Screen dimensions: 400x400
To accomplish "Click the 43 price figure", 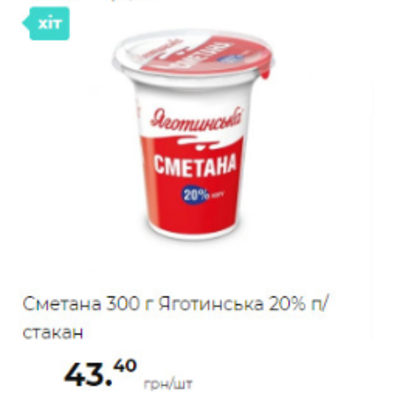I will pos(86,373).
